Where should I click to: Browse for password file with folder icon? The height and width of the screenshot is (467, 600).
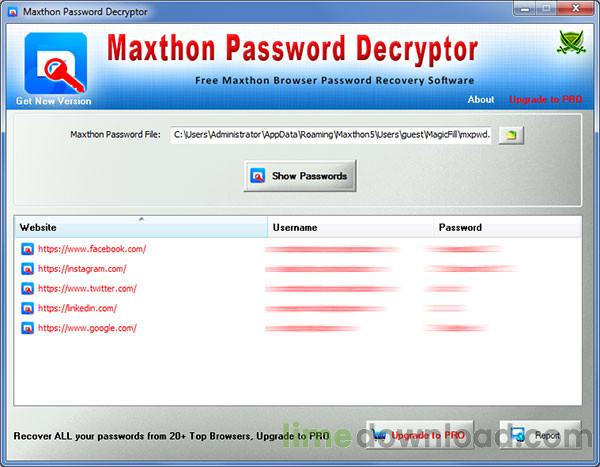511,135
